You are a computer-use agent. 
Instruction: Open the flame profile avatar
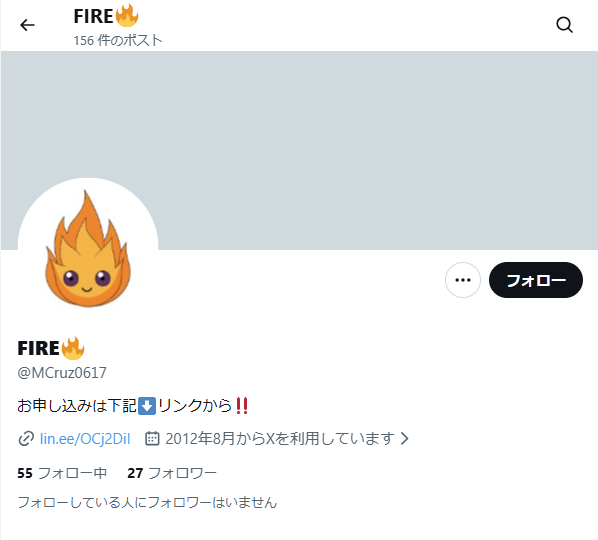(x=88, y=248)
